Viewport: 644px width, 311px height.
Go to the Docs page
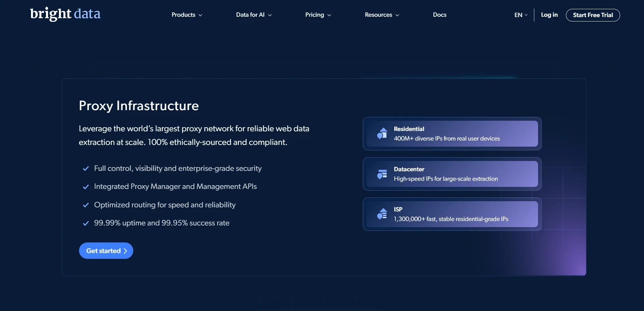[x=440, y=15]
